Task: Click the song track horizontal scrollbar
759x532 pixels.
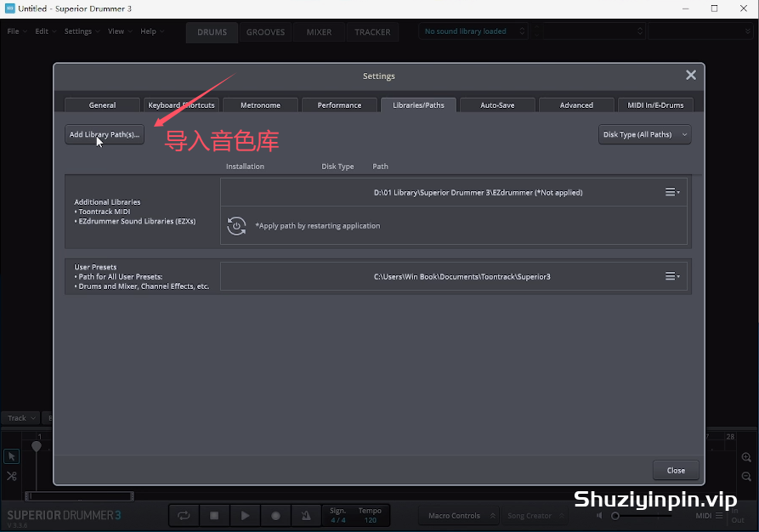Action: pos(80,495)
